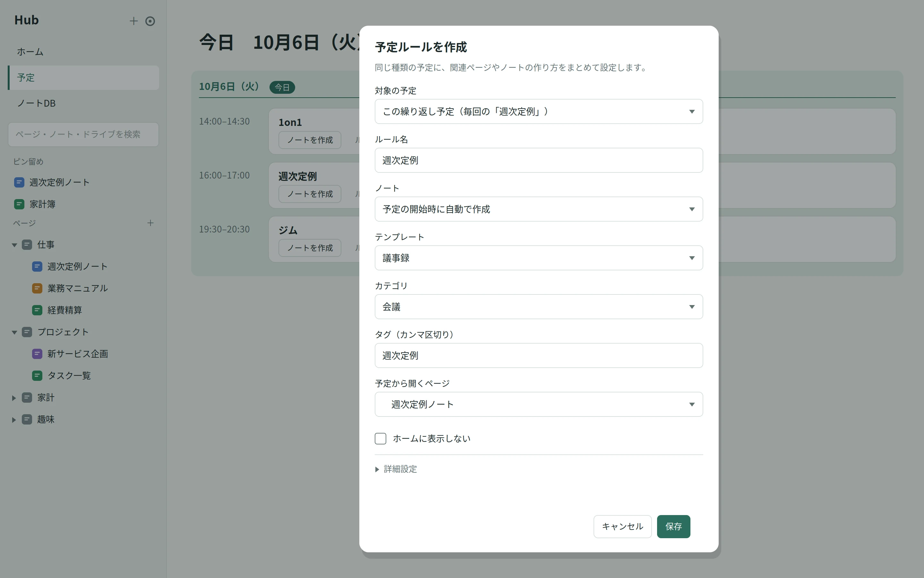Click the ルール名 text field
Viewport: 924px width, 578px height.
(x=538, y=160)
